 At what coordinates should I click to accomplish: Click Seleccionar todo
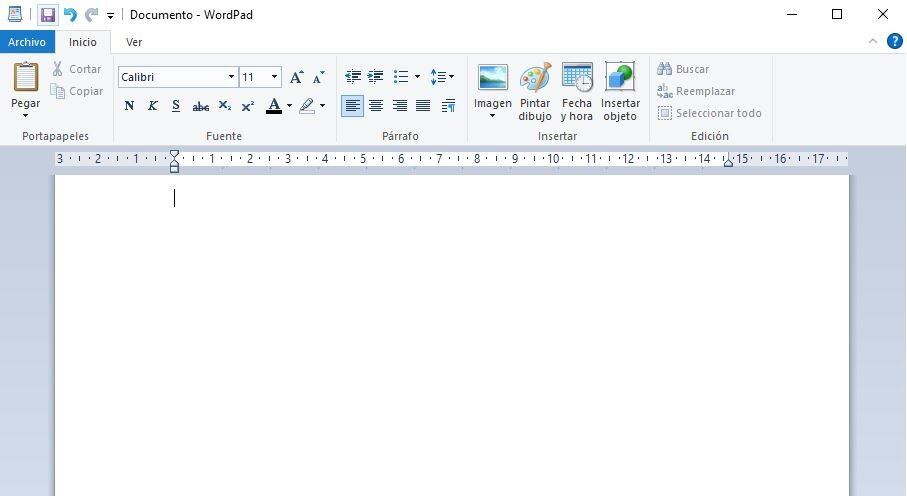(709, 113)
